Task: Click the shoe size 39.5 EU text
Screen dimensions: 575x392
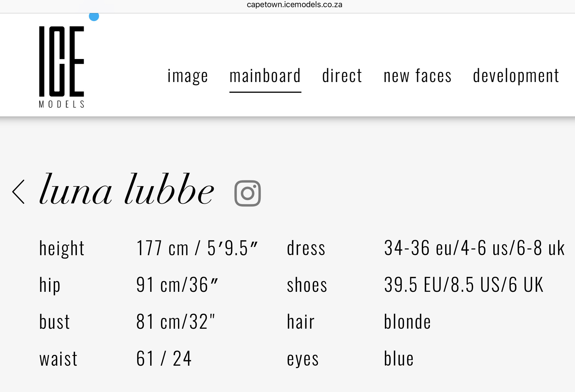Action: pyautogui.click(x=464, y=285)
